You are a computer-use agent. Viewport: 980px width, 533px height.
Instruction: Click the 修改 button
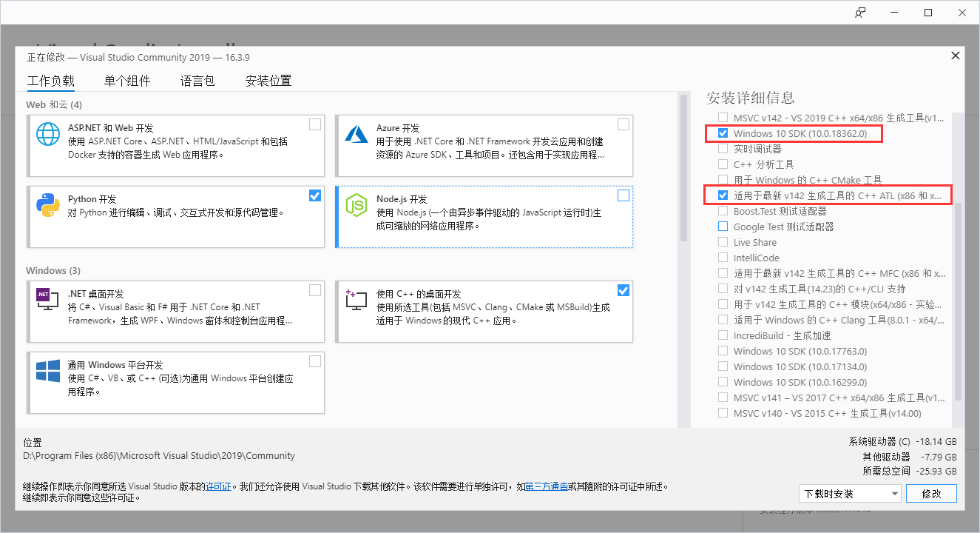click(x=932, y=494)
